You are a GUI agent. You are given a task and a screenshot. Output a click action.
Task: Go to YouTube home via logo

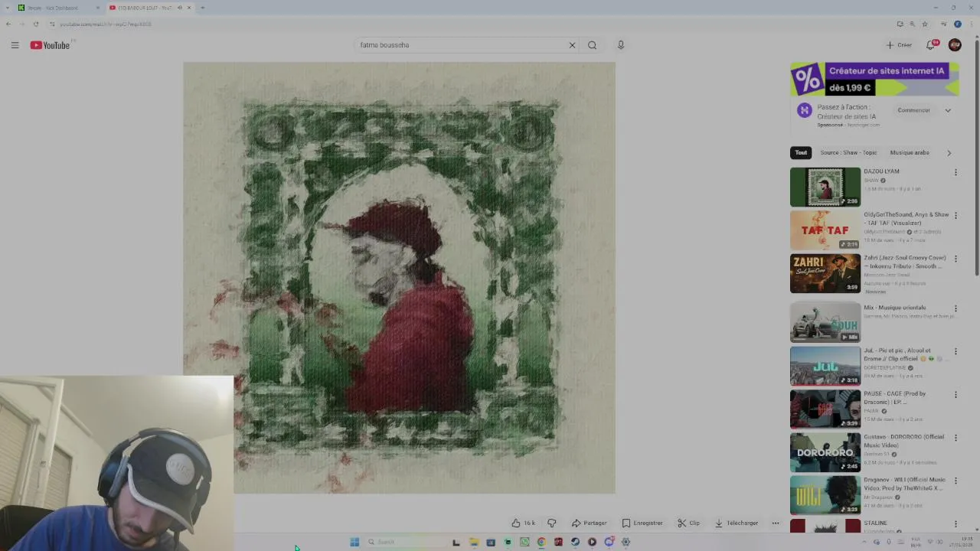(x=50, y=45)
